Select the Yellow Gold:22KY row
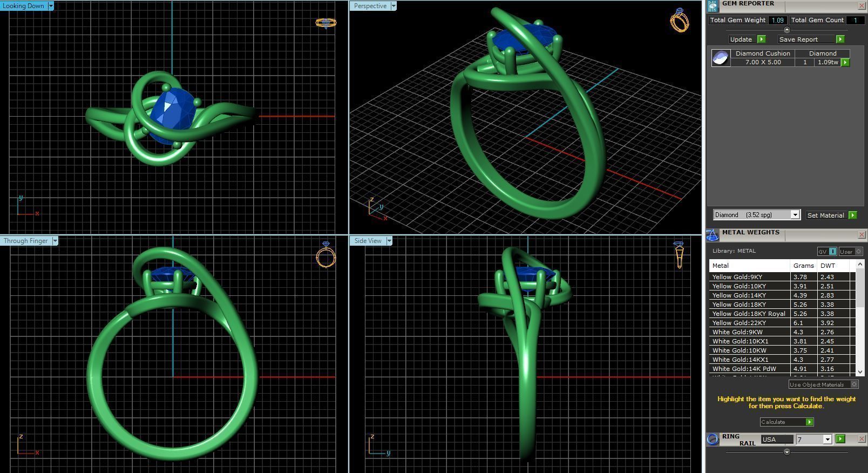The width and height of the screenshot is (868, 473). point(782,323)
